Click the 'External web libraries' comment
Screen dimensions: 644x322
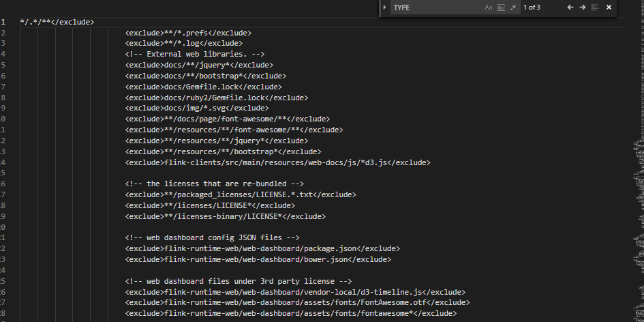click(195, 54)
